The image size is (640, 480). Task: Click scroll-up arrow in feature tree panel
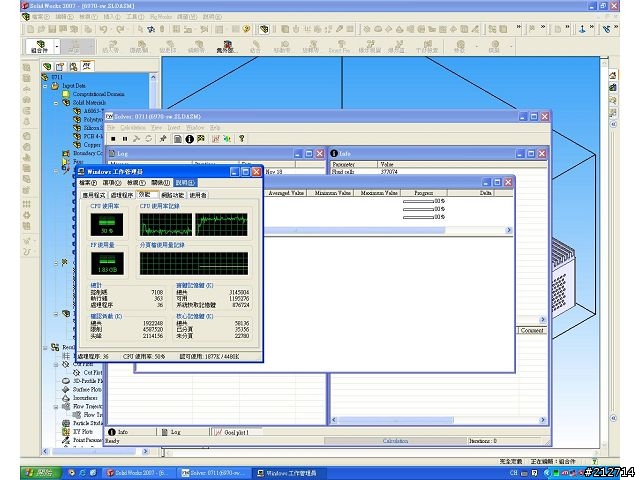pos(153,77)
